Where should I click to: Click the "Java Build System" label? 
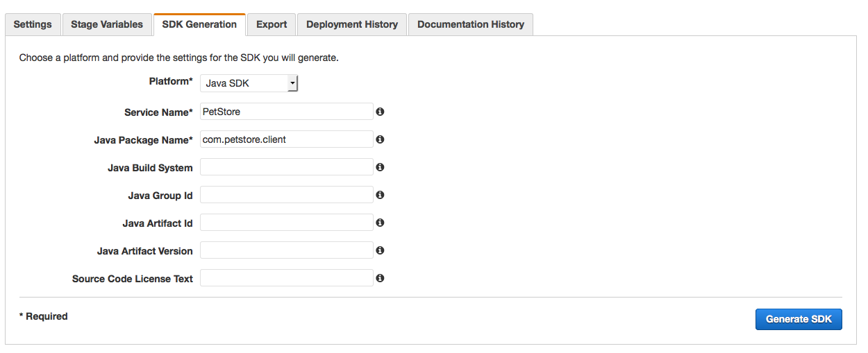[x=150, y=168]
